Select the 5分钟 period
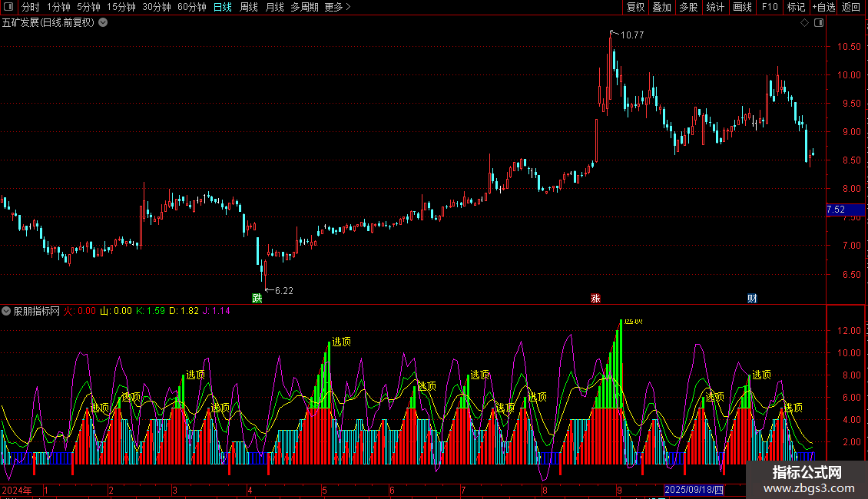The height and width of the screenshot is (499, 868). [88, 7]
